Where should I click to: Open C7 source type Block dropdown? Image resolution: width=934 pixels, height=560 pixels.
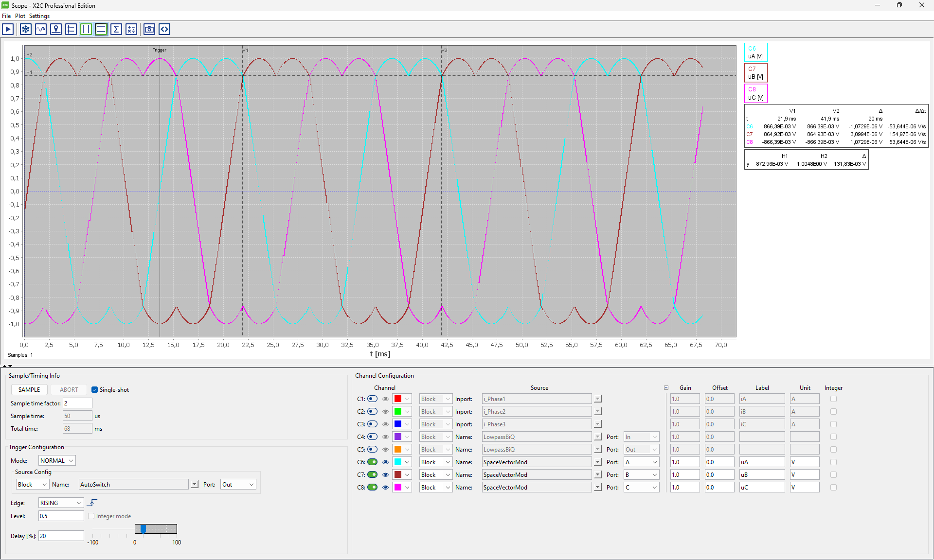(436, 474)
